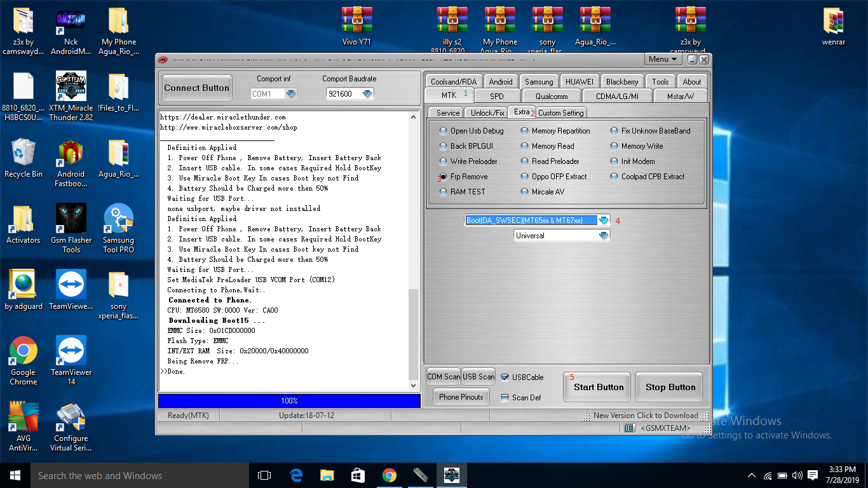Image resolution: width=868 pixels, height=488 pixels.
Task: Select the Write Preloader radio option
Action: (x=443, y=161)
